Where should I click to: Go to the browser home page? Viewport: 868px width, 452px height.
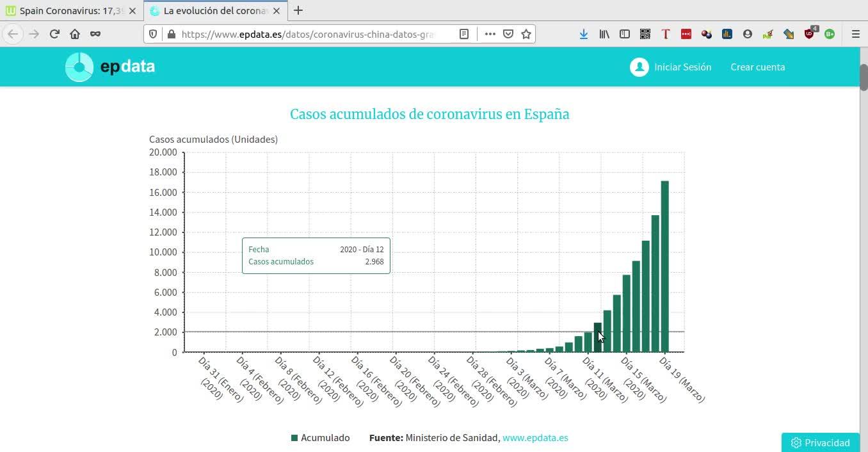pyautogui.click(x=75, y=34)
